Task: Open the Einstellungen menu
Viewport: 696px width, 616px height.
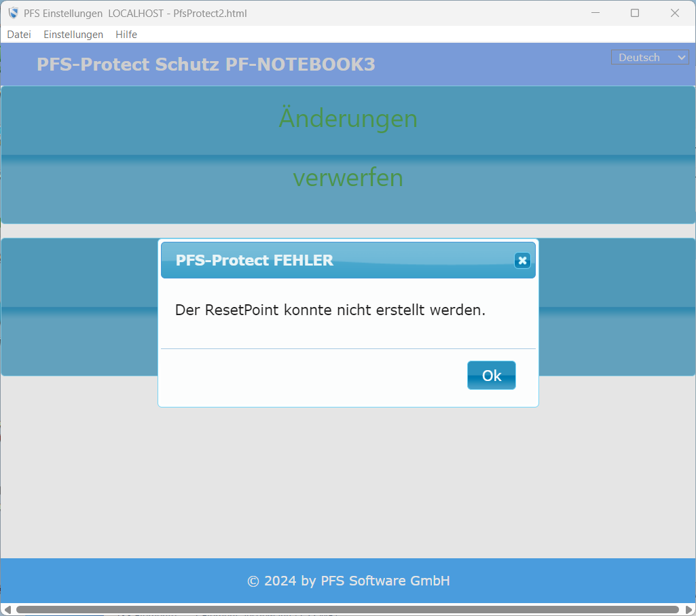Action: click(x=73, y=35)
